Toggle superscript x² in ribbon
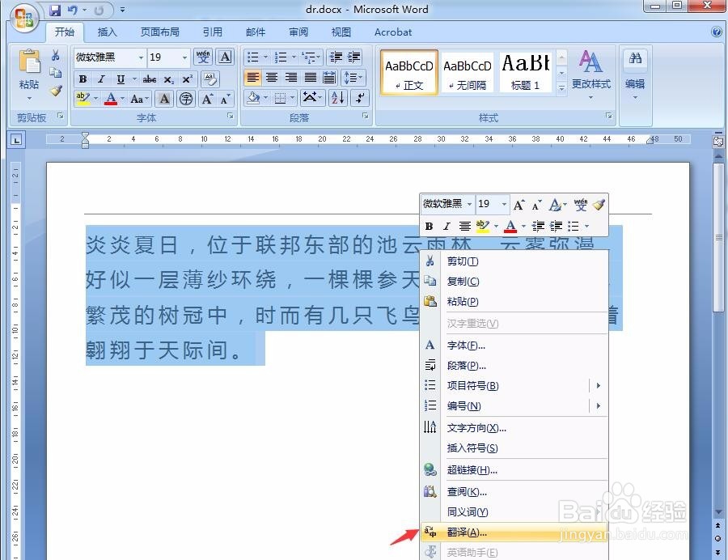 point(187,79)
